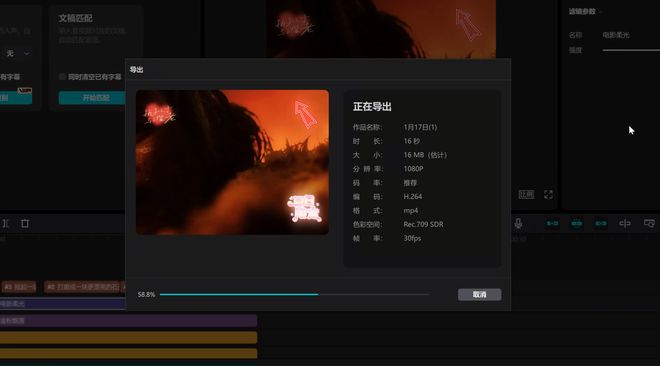The width and height of the screenshot is (660, 366).
Task: Click the delete clip icon in the timeline toolbar
Action: 25,223
